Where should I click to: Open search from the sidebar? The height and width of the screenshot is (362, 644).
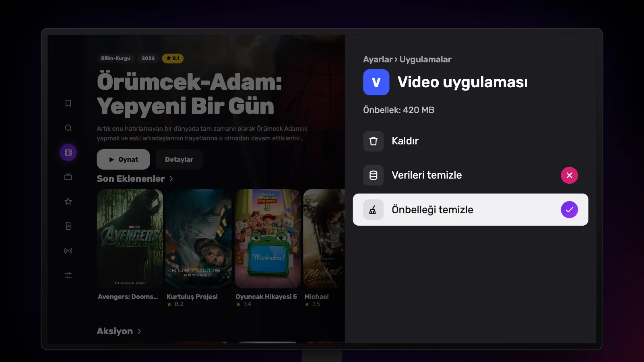click(68, 128)
